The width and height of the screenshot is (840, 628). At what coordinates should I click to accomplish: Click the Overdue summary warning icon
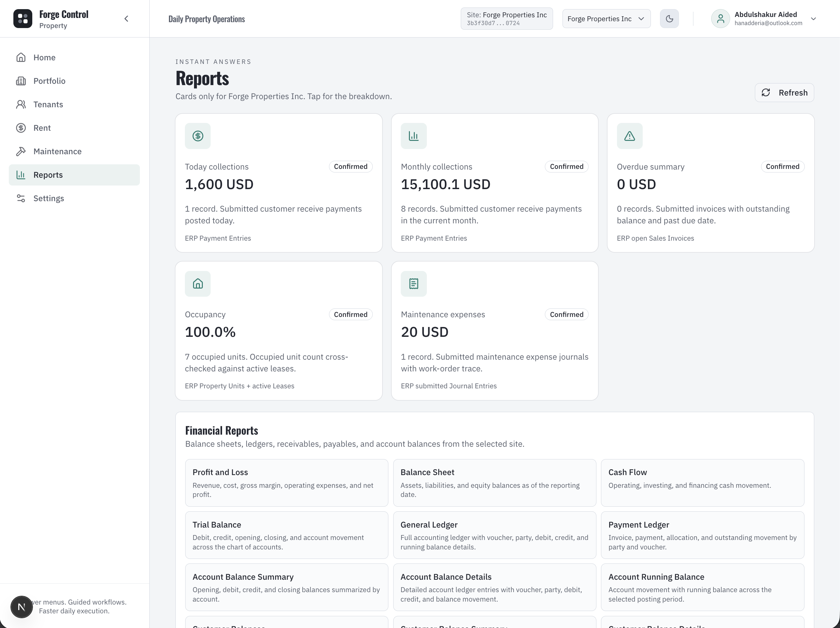[x=630, y=136]
